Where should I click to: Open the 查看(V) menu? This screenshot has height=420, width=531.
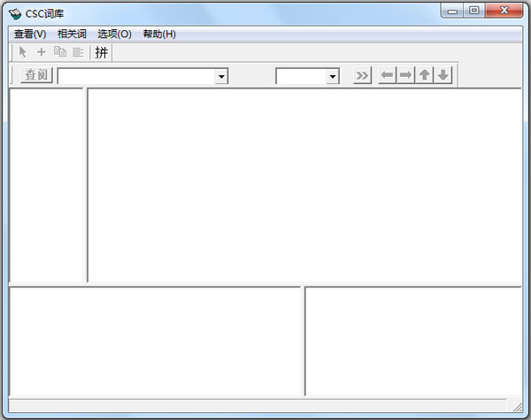(30, 34)
